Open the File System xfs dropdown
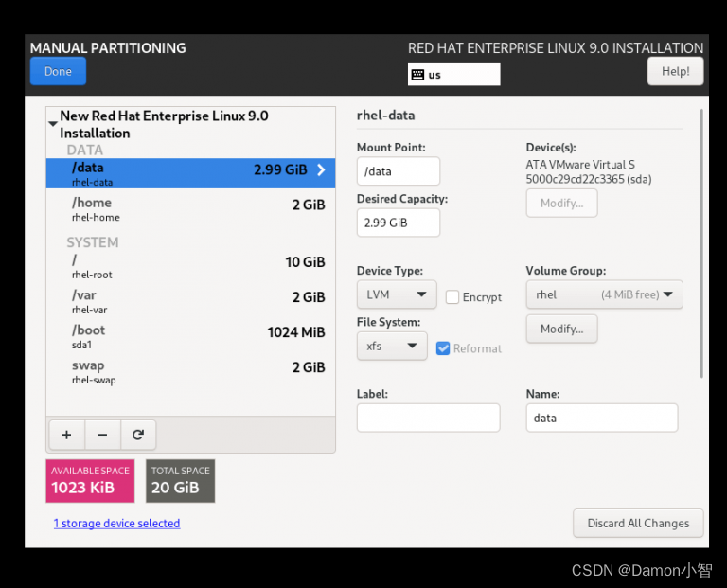The image size is (727, 588). click(x=392, y=346)
